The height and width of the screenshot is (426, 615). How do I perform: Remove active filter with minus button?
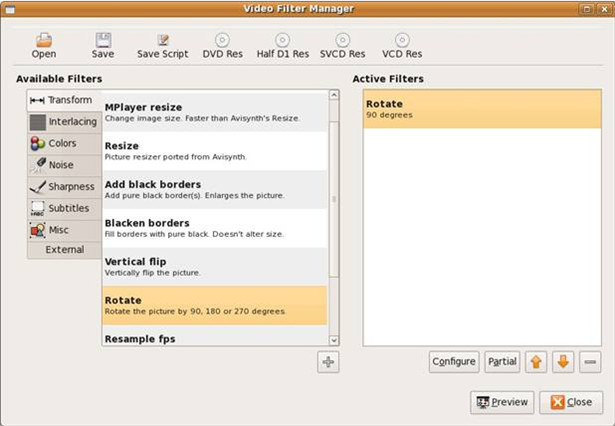[x=590, y=362]
